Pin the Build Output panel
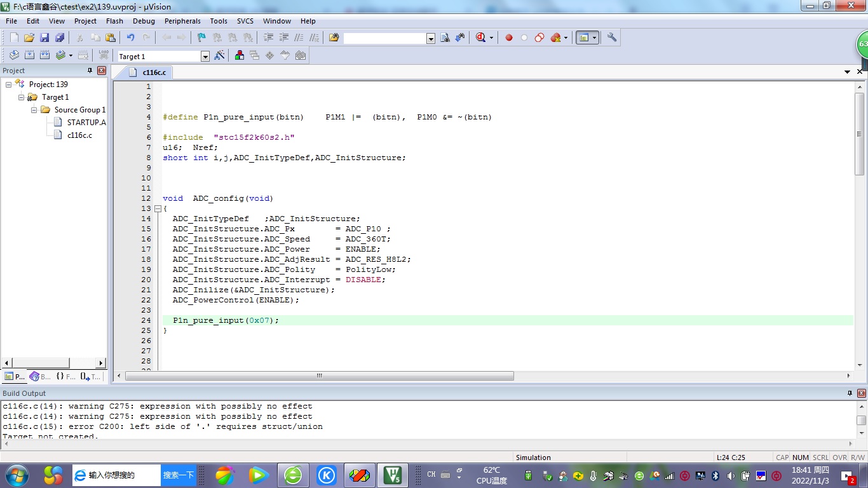868x488 pixels. point(850,393)
